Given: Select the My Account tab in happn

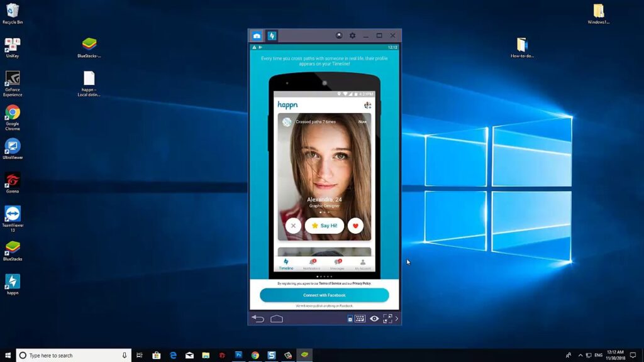Looking at the screenshot, I should [363, 264].
